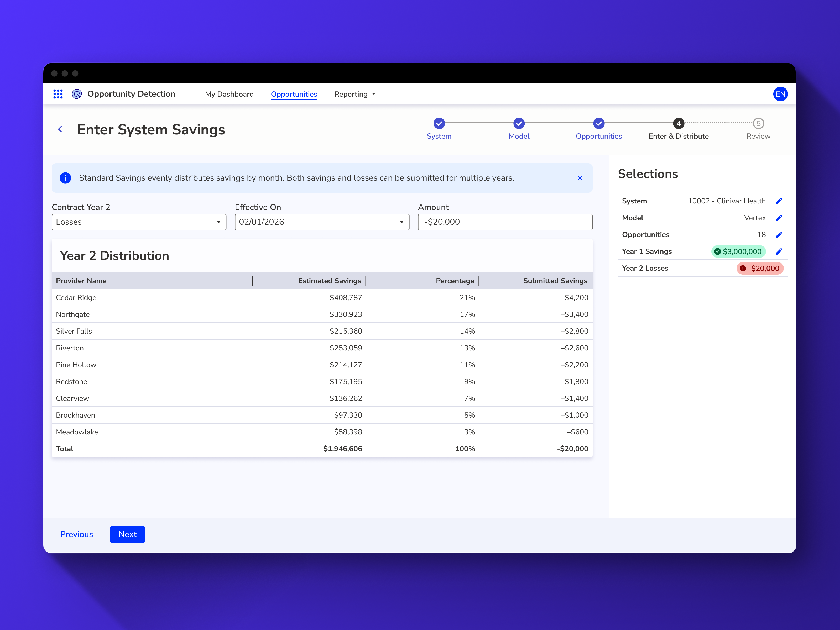
Task: Edit Year 1 Savings pencil icon
Action: [779, 251]
